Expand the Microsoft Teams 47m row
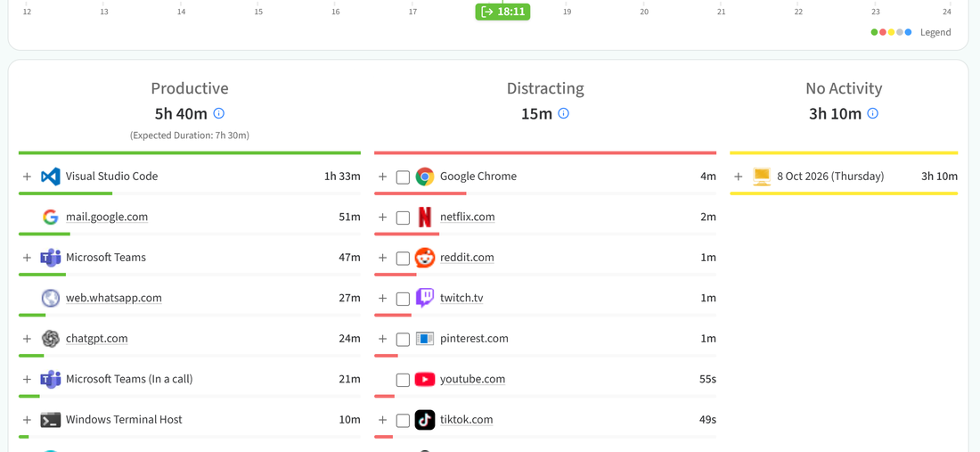The width and height of the screenshot is (980, 452). point(27,258)
